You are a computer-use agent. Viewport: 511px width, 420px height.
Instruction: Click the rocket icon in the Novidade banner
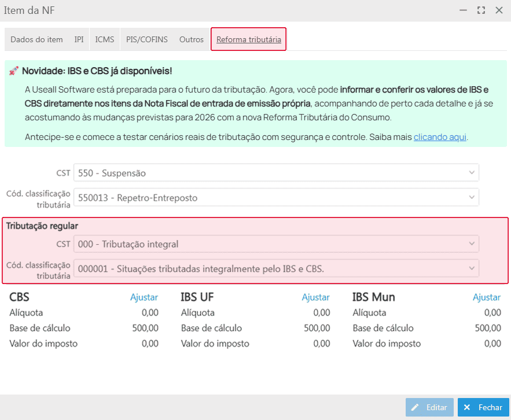(14, 71)
